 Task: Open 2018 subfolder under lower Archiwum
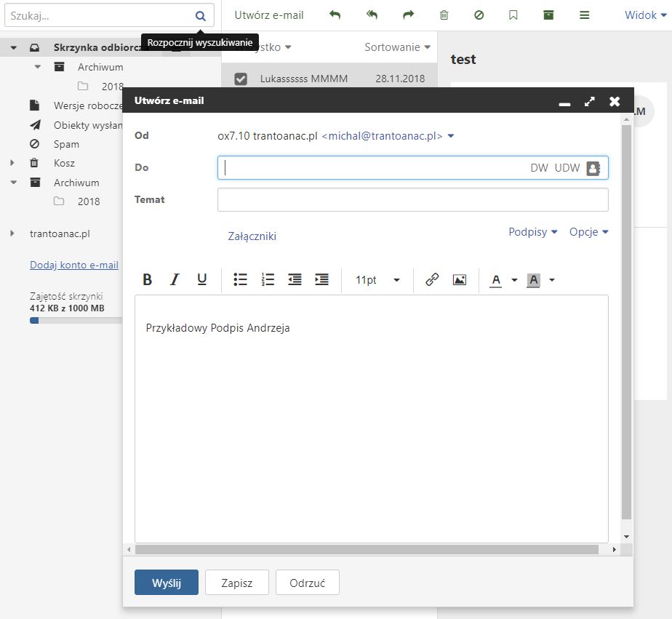pyautogui.click(x=88, y=201)
